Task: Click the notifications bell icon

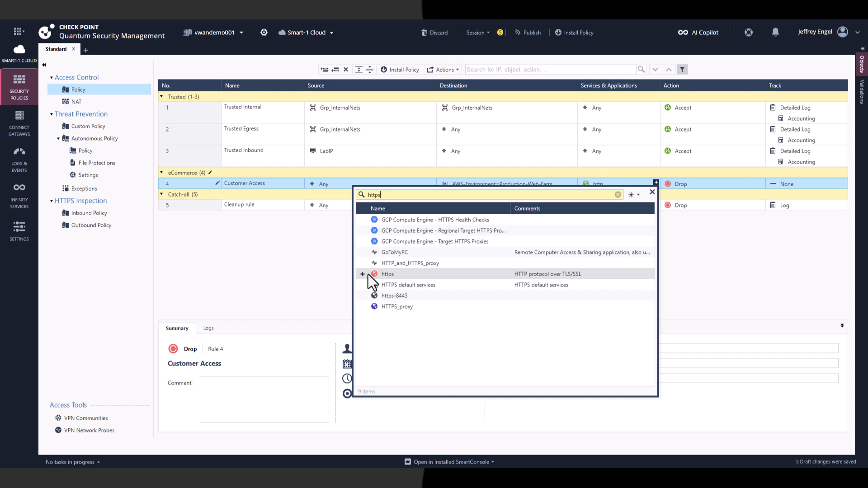Action: click(775, 32)
